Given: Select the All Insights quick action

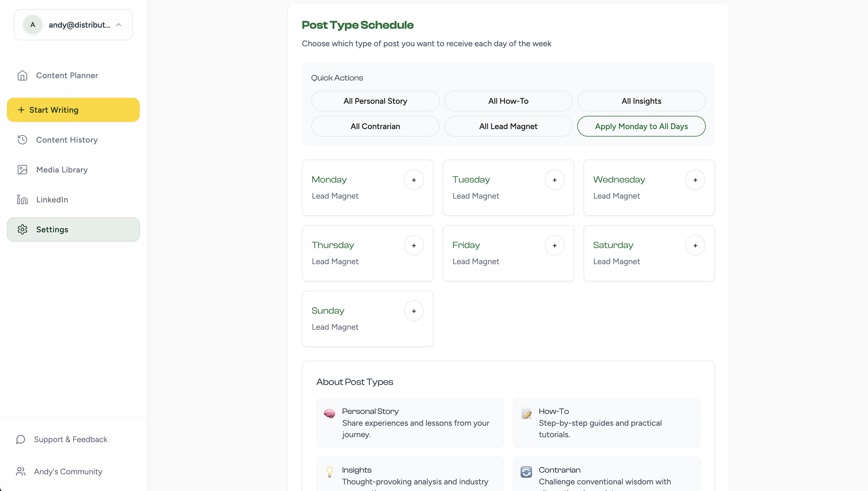Looking at the screenshot, I should (641, 101).
